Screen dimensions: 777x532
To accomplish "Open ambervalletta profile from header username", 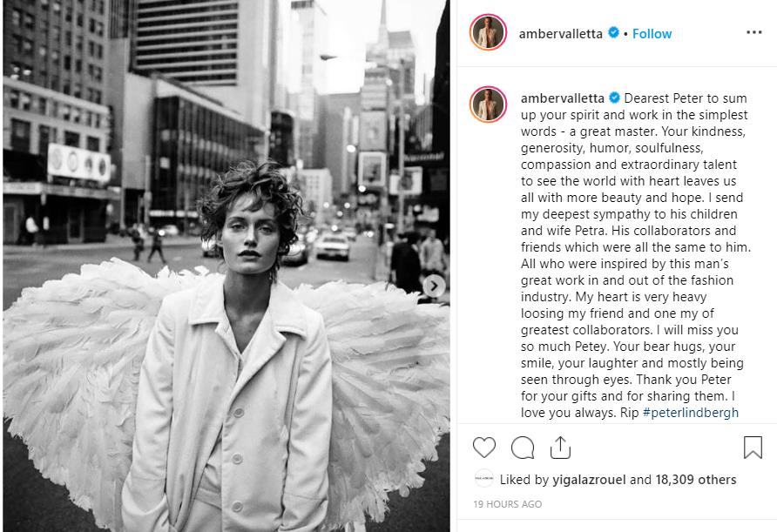I will coord(560,34).
